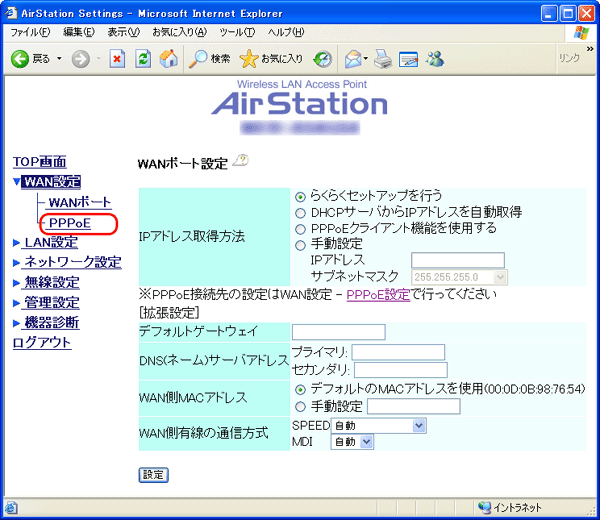Viewport: 600px width, 520px height.
Task: Open Favorites with the star icon
Action: (x=249, y=59)
